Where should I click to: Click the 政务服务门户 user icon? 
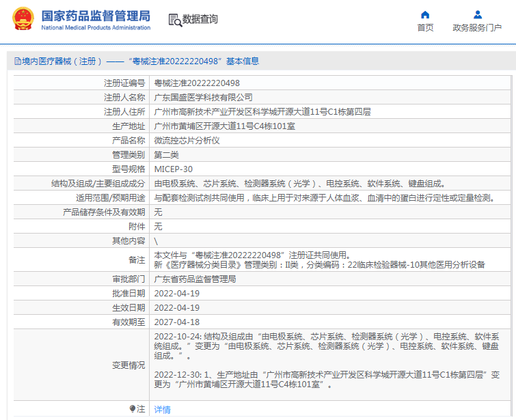click(478, 15)
